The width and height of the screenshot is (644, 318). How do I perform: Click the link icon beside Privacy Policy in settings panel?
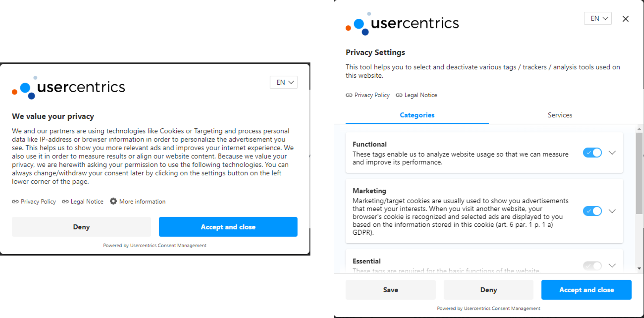pos(349,95)
